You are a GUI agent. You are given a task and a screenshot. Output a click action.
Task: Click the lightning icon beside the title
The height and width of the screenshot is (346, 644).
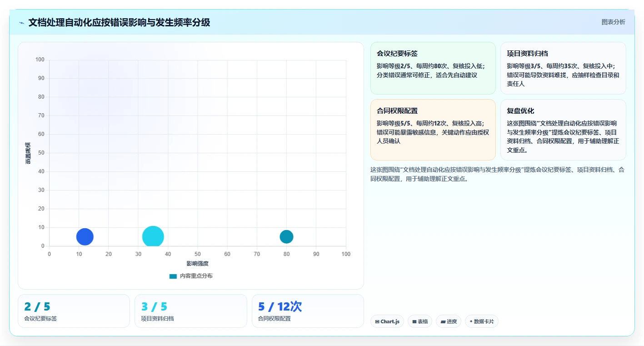(22, 23)
